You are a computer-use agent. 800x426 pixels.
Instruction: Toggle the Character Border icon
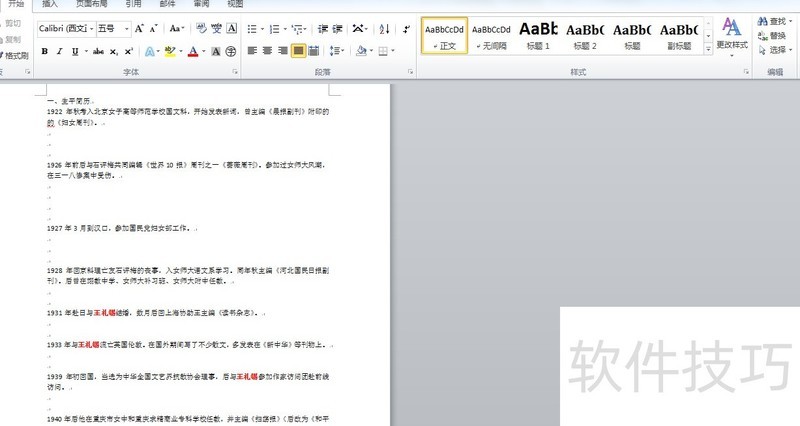click(232, 29)
